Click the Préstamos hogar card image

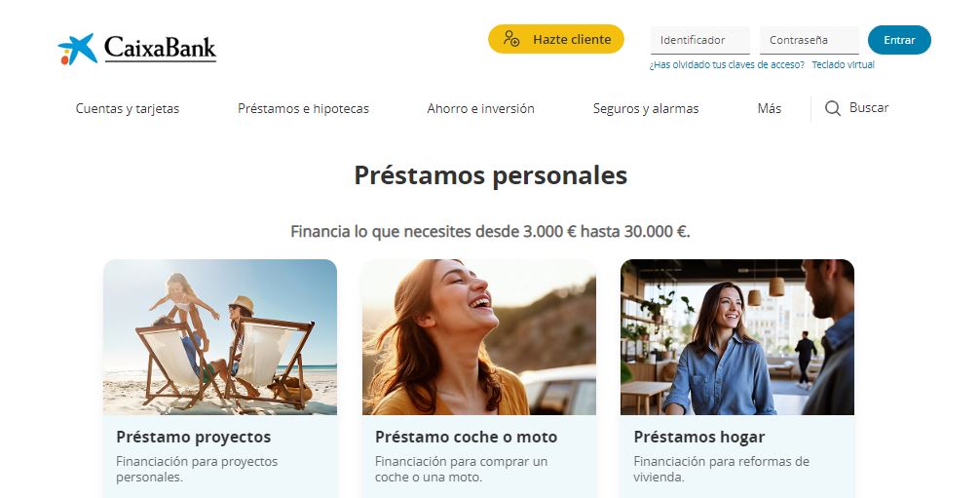[x=737, y=337]
